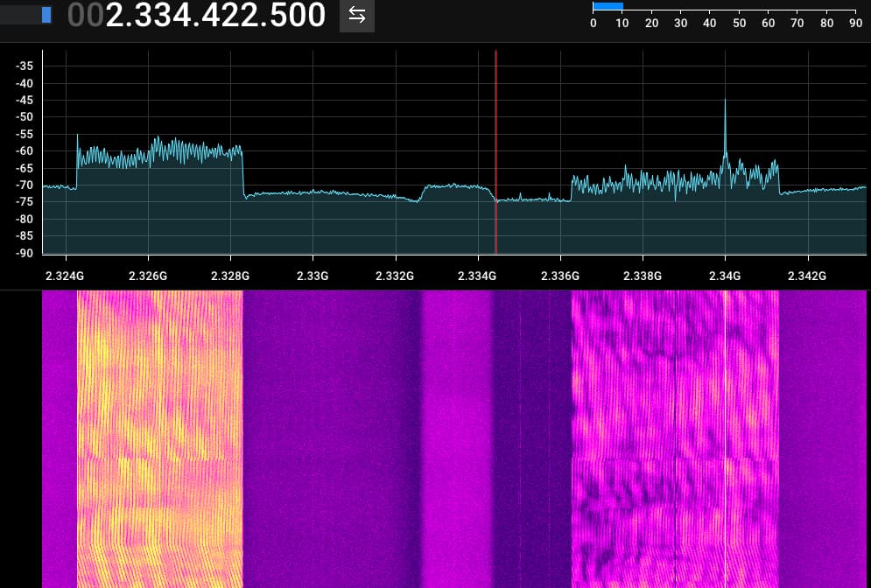Click the greyed-out leading '00' digits
The height and width of the screenshot is (588, 871).
click(86, 15)
